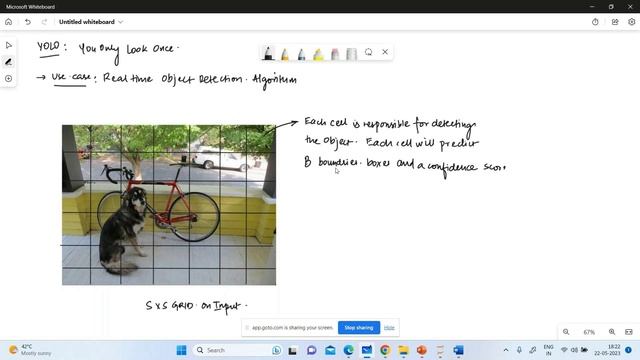
Task: Activate the inking pen tool in sidebar
Action: pyautogui.click(x=9, y=62)
